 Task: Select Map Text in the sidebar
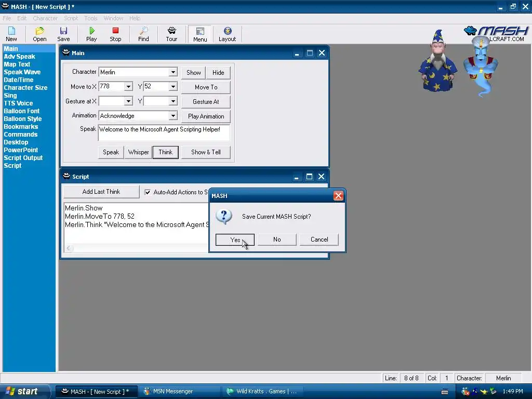coord(17,64)
